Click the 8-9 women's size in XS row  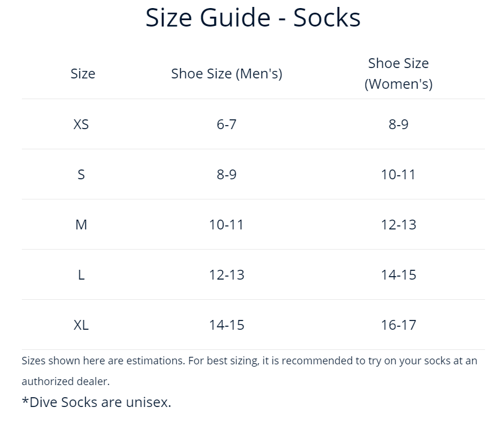(398, 124)
